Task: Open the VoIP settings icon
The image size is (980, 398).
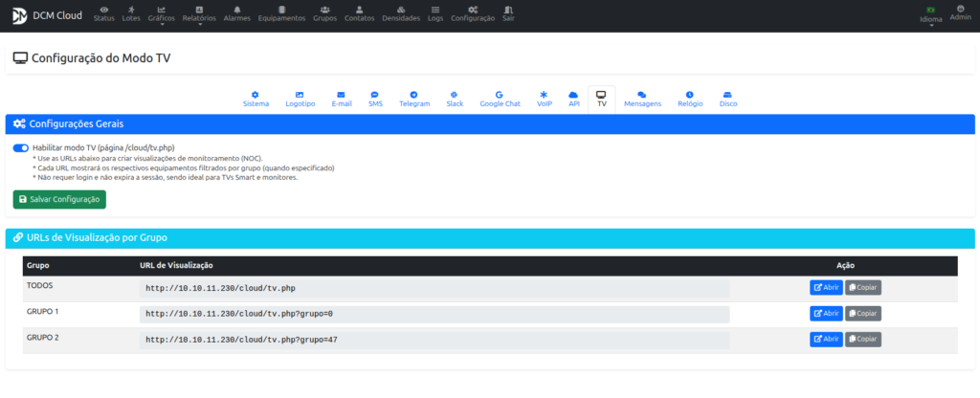Action: pos(544,94)
